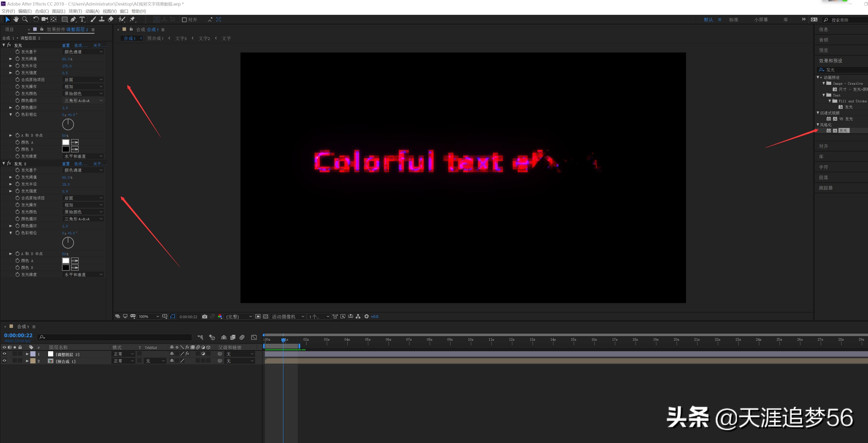Select the Horizontal Type tool
Image resolution: width=868 pixels, height=443 pixels.
82,19
